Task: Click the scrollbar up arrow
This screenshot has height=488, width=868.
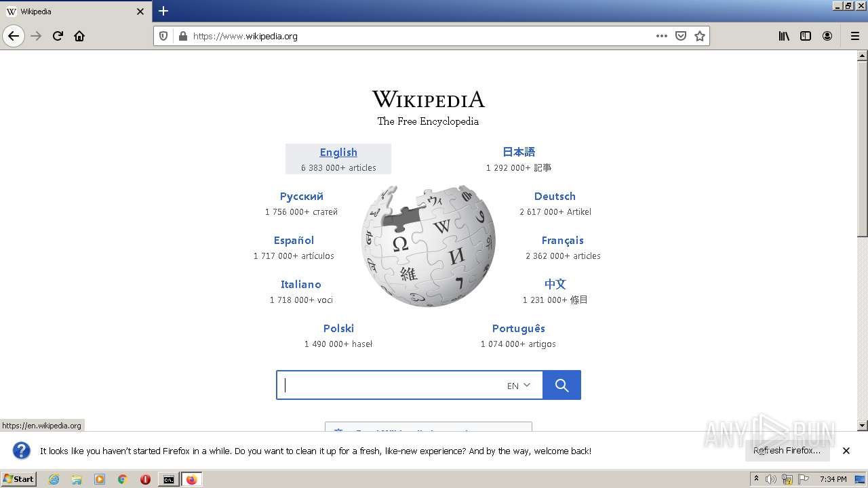Action: click(x=863, y=56)
